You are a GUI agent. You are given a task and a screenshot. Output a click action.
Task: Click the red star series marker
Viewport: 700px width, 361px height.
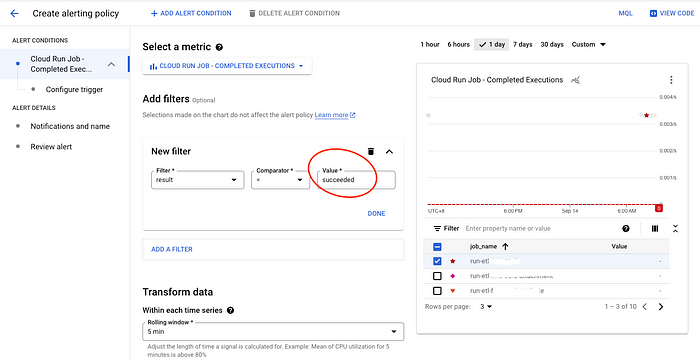[453, 261]
